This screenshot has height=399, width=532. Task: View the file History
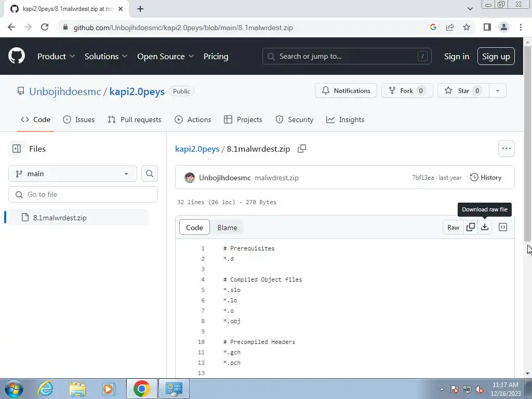pos(486,178)
